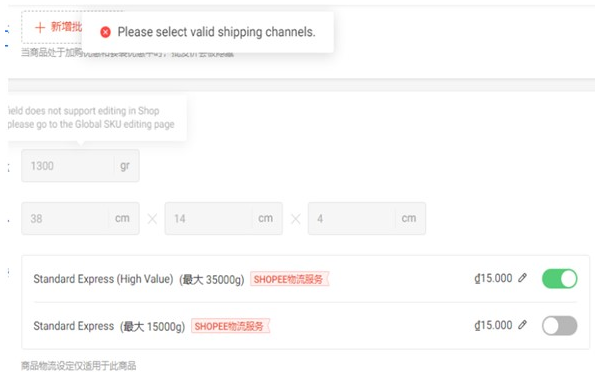Click the ₫15.000 fee on Standard Express row

point(493,325)
